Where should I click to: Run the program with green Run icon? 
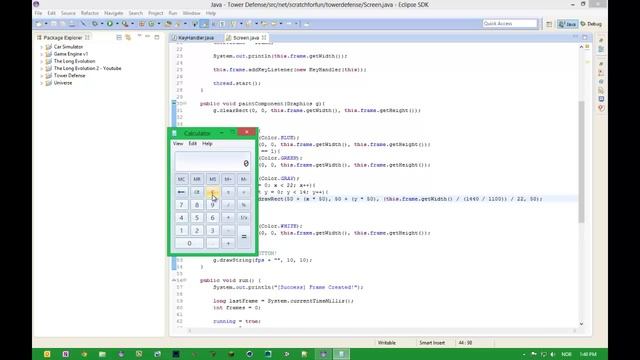tap(110, 24)
